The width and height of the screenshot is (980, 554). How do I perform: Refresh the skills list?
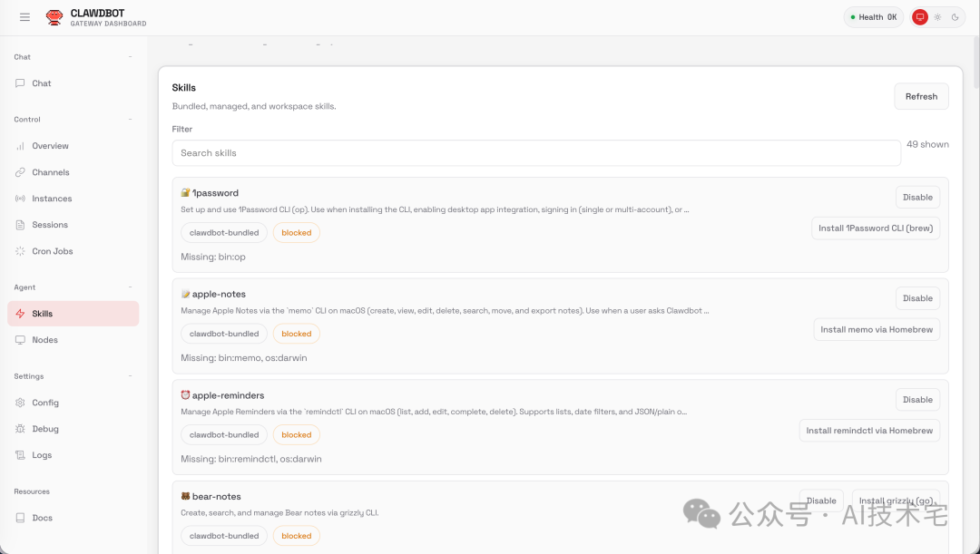point(921,96)
